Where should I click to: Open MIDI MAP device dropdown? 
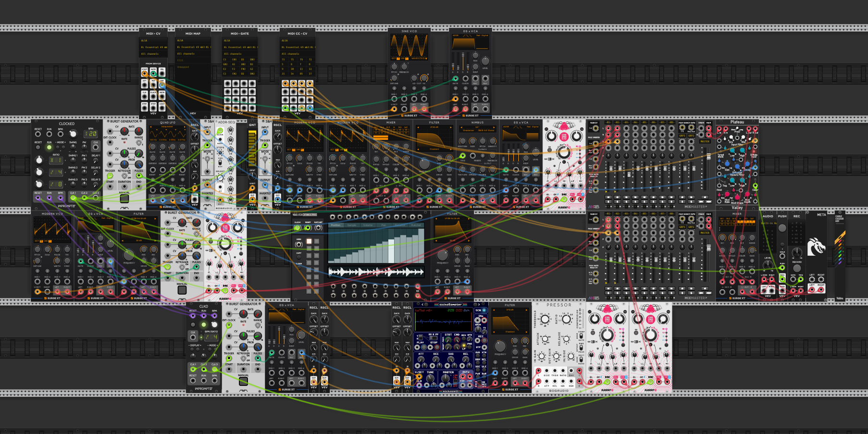point(192,47)
